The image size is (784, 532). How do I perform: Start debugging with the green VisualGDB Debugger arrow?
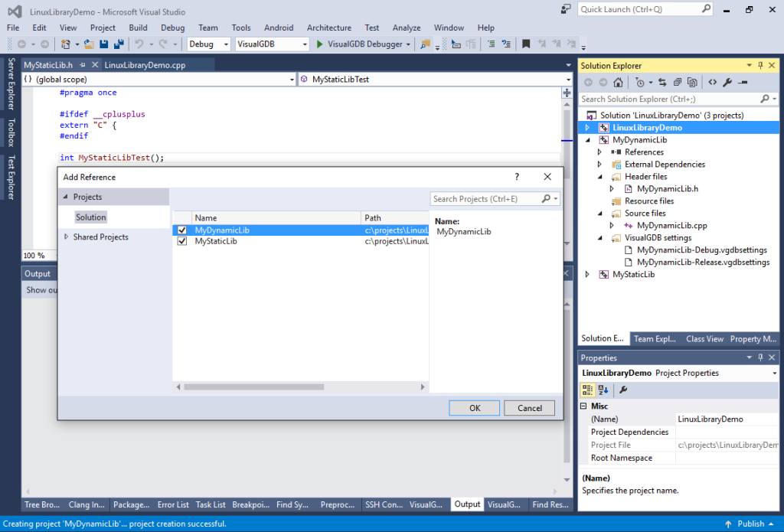(321, 44)
